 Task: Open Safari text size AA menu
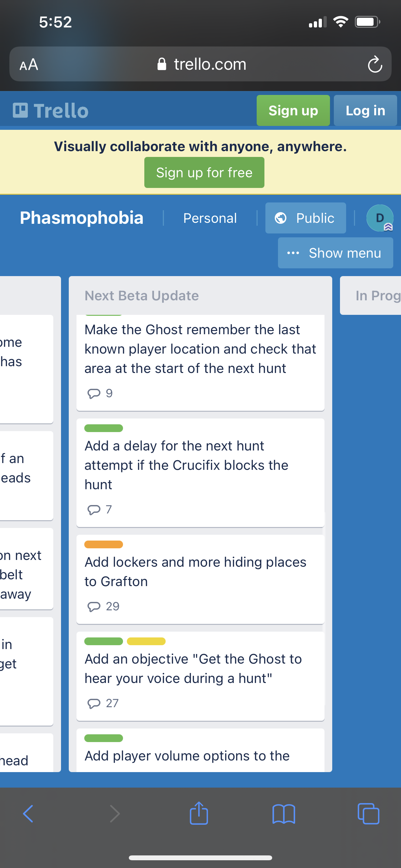tap(29, 64)
